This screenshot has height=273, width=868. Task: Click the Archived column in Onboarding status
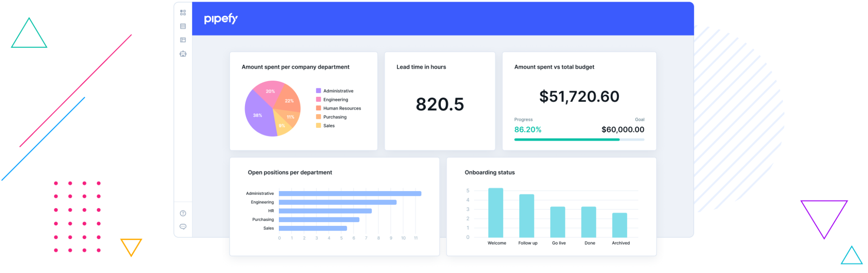pos(620,225)
